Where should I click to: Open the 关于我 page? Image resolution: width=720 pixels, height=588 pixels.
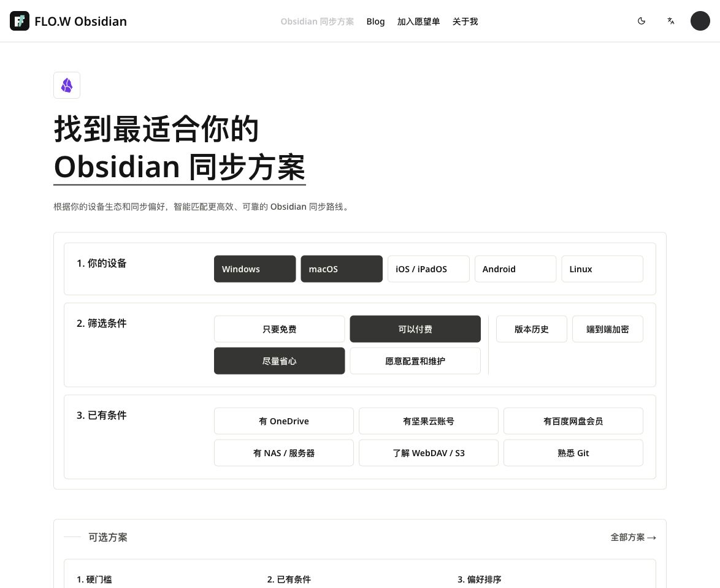pos(465,21)
